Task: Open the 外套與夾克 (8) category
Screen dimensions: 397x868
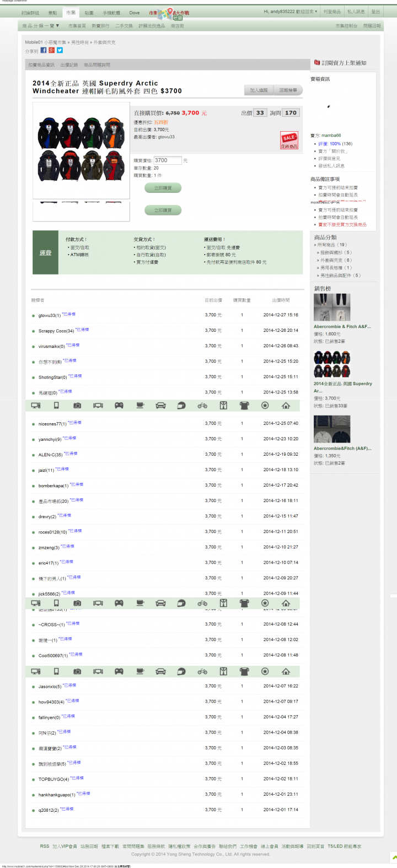Action: (336, 260)
